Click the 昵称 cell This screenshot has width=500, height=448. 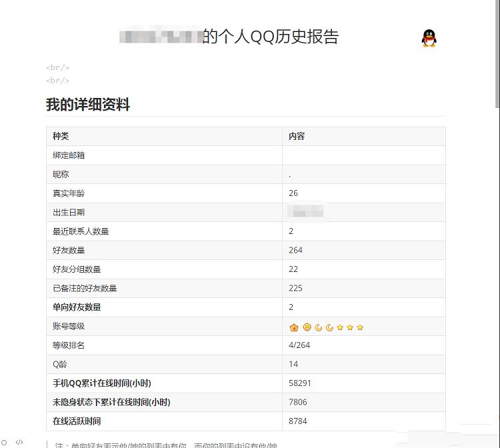164,175
